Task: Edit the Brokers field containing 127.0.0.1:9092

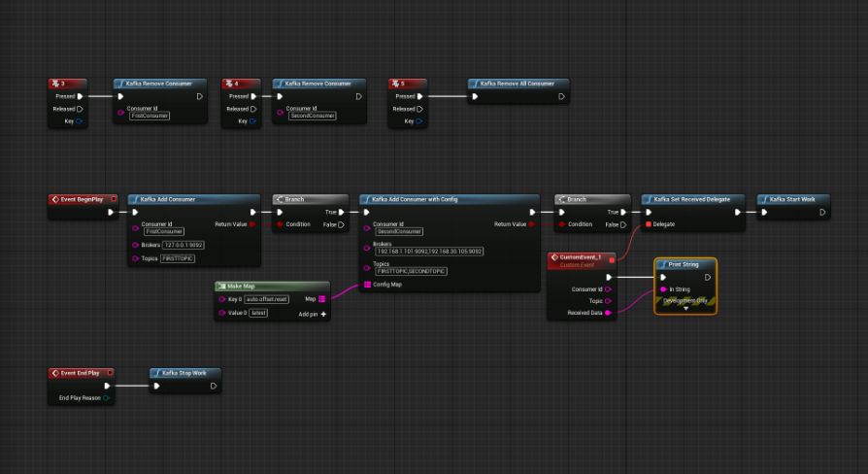Action: pyautogui.click(x=183, y=245)
